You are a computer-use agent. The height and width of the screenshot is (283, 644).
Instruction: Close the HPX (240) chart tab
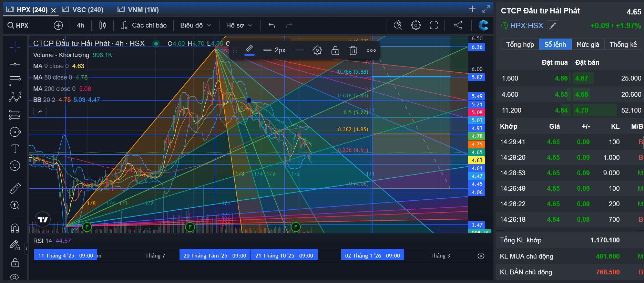point(53,10)
